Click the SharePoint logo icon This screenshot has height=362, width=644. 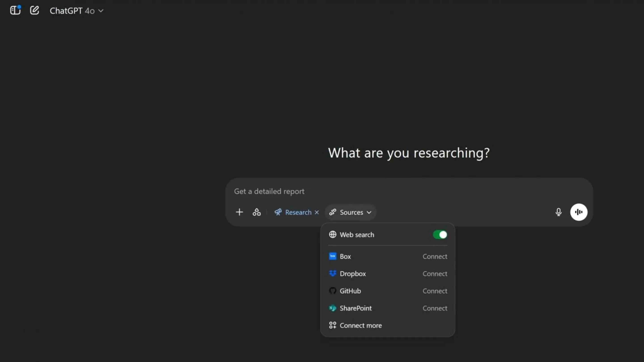coord(333,308)
